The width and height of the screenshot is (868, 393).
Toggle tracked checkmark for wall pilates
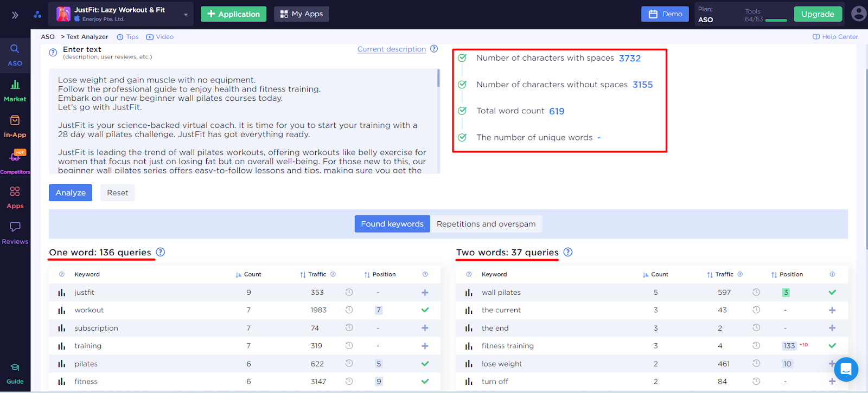pos(832,292)
